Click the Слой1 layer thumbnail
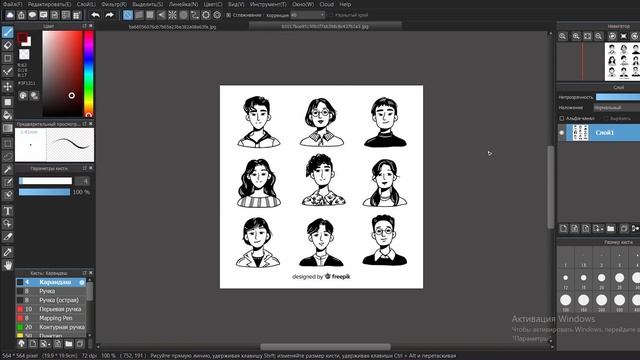The height and width of the screenshot is (360, 640). click(x=580, y=133)
